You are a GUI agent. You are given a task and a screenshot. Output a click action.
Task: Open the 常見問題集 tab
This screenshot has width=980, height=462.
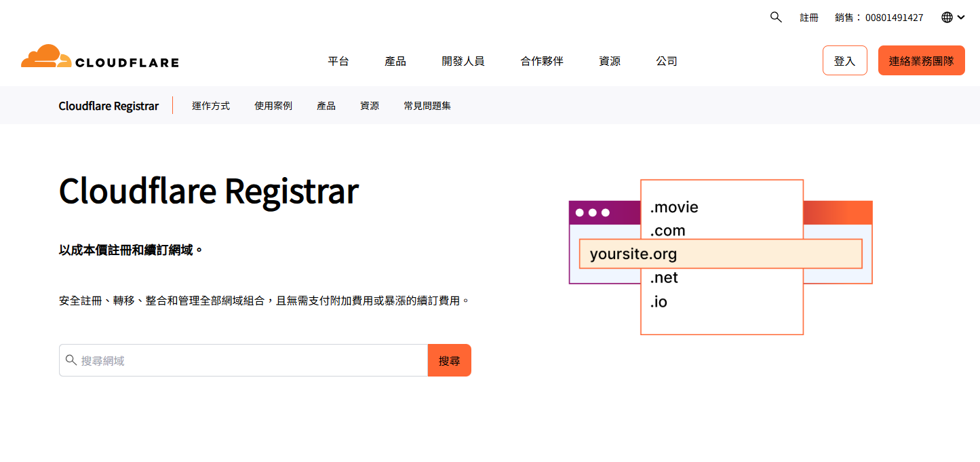point(427,106)
